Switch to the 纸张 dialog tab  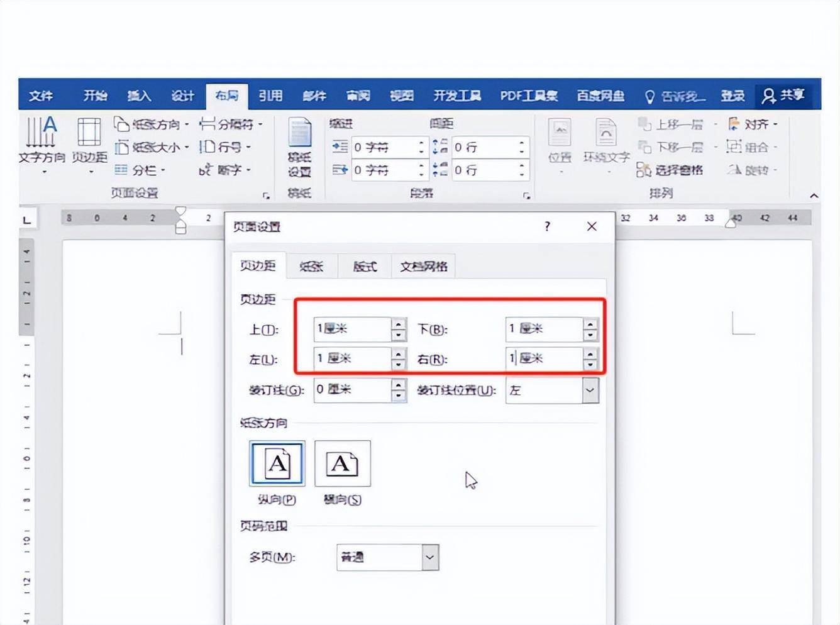point(311,266)
